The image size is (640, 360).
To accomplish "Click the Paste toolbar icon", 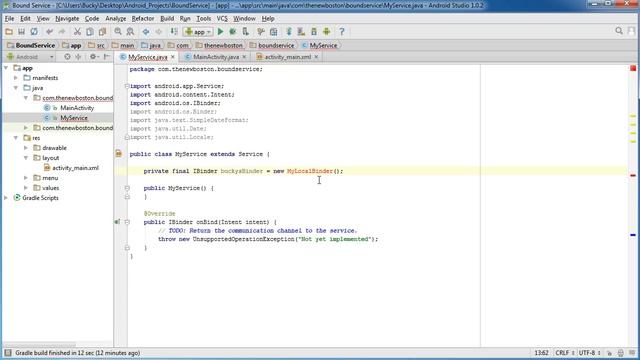I will pyautogui.click(x=102, y=31).
